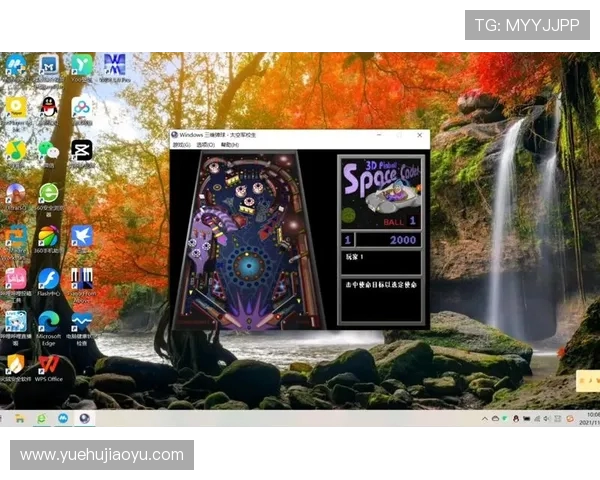This screenshot has height=480, width=600.
Task: Launch WeChat from the desktop
Action: click(48, 150)
